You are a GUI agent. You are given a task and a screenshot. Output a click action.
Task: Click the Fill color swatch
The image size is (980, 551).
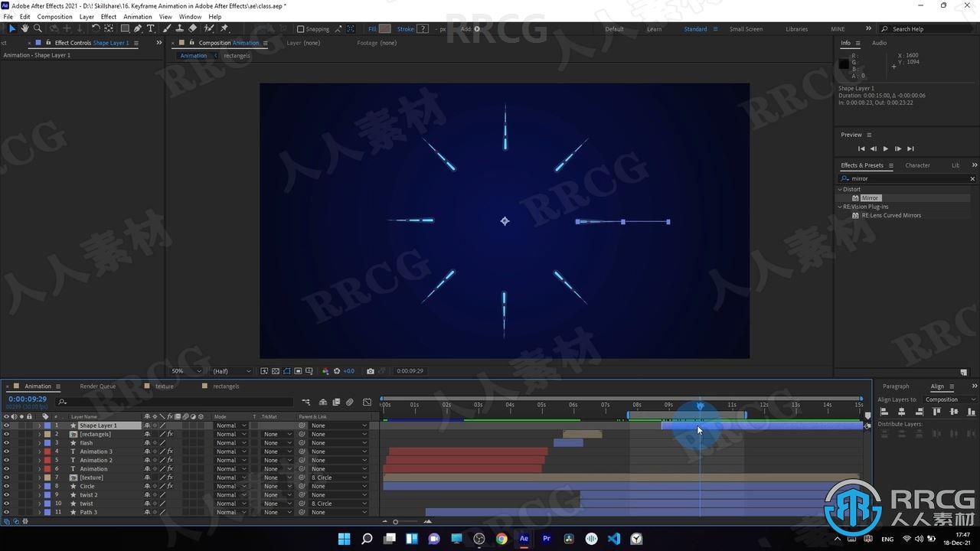[384, 29]
